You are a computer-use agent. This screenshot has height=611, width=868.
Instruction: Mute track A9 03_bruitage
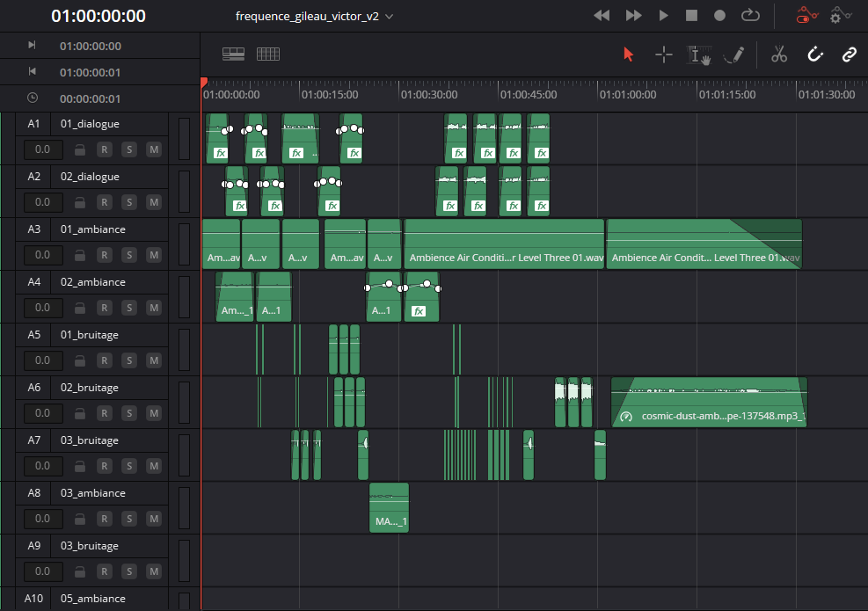tap(154, 571)
